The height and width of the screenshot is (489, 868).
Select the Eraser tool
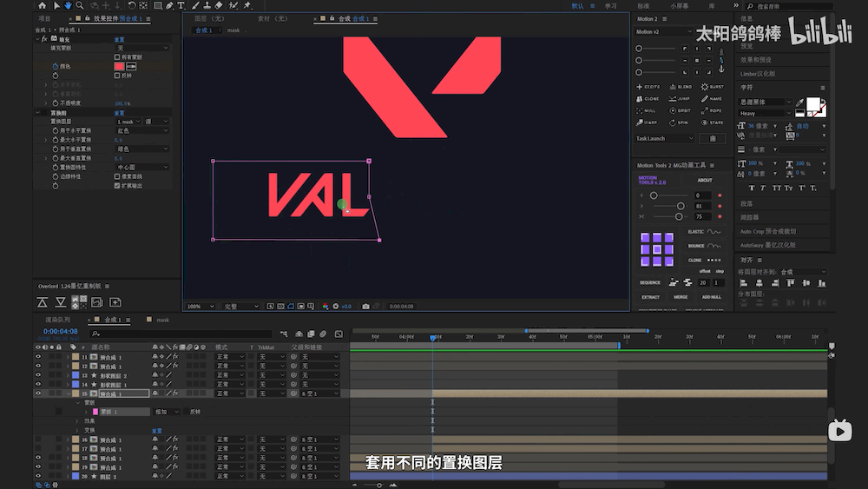point(219,5)
